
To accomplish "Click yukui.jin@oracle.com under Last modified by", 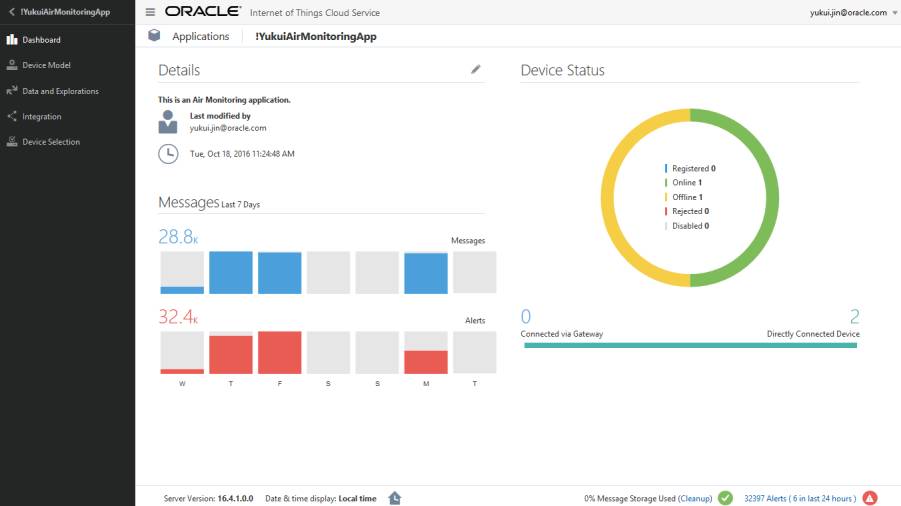I will tap(228, 128).
